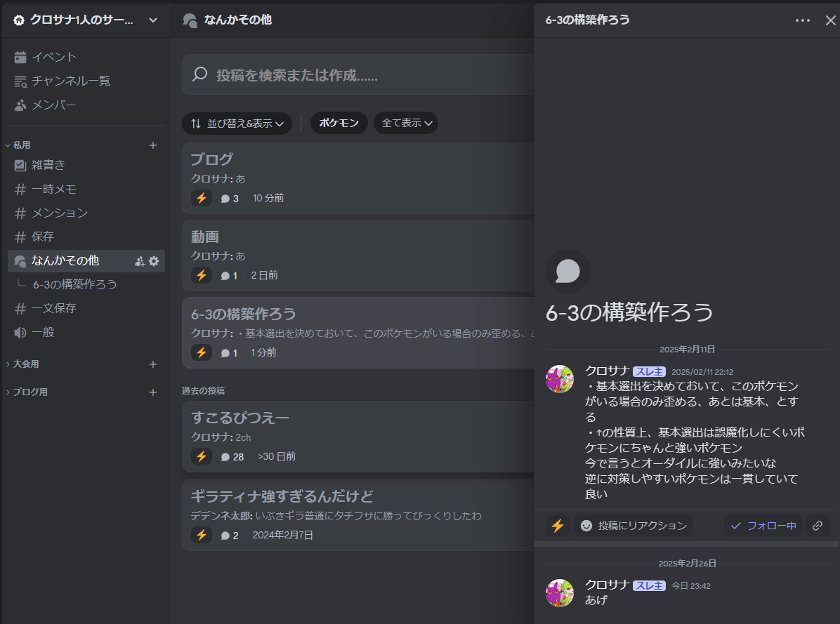Toggle the フォロー中 follow button
The width and height of the screenshot is (840, 624).
coord(763,526)
